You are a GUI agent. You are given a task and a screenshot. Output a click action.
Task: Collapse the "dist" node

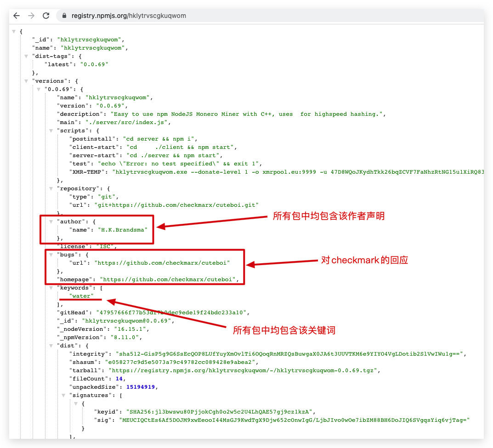51,346
